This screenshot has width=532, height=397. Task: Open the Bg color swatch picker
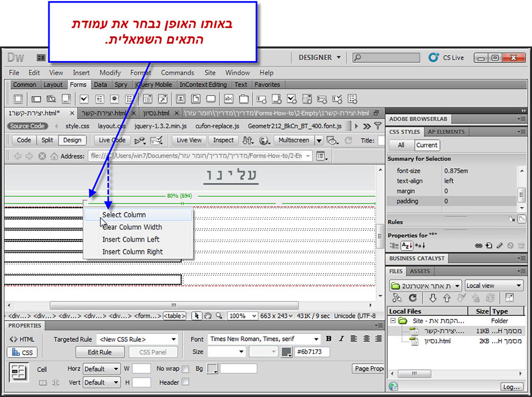pos(213,369)
